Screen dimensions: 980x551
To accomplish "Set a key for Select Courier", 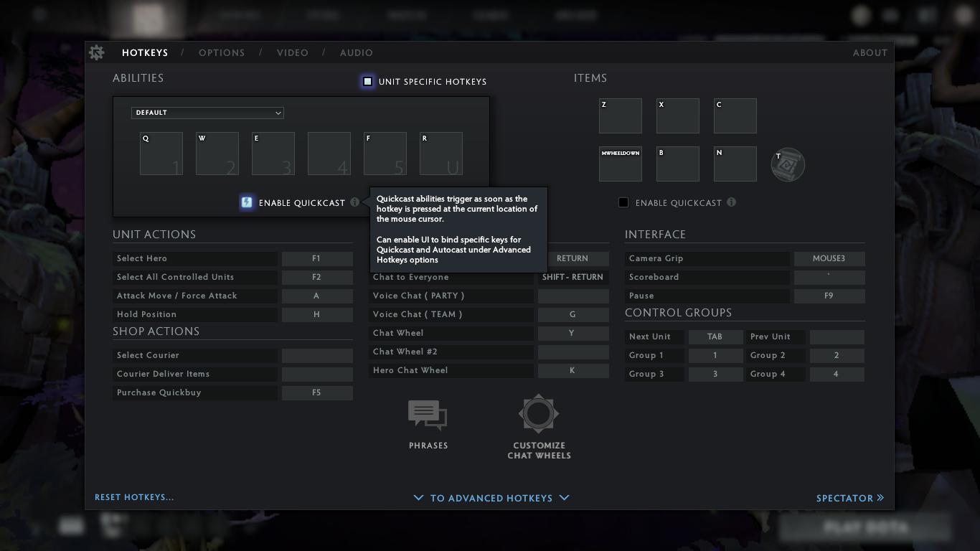I will 317,355.
